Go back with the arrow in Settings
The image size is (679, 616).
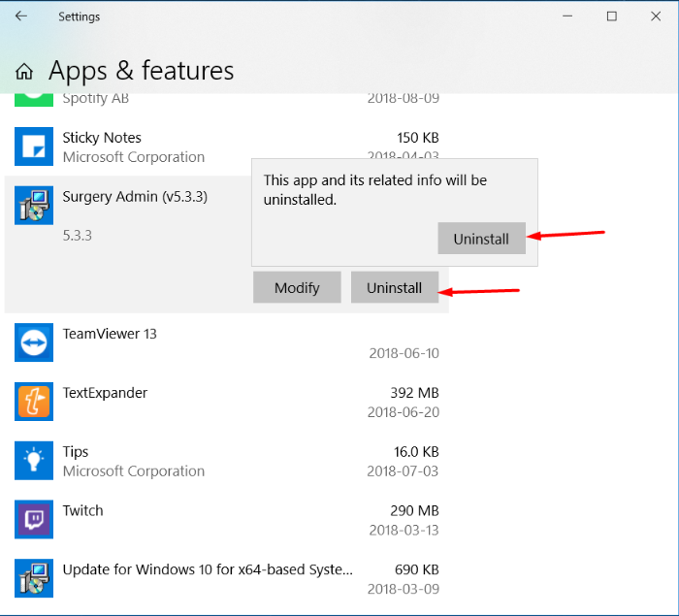(20, 16)
